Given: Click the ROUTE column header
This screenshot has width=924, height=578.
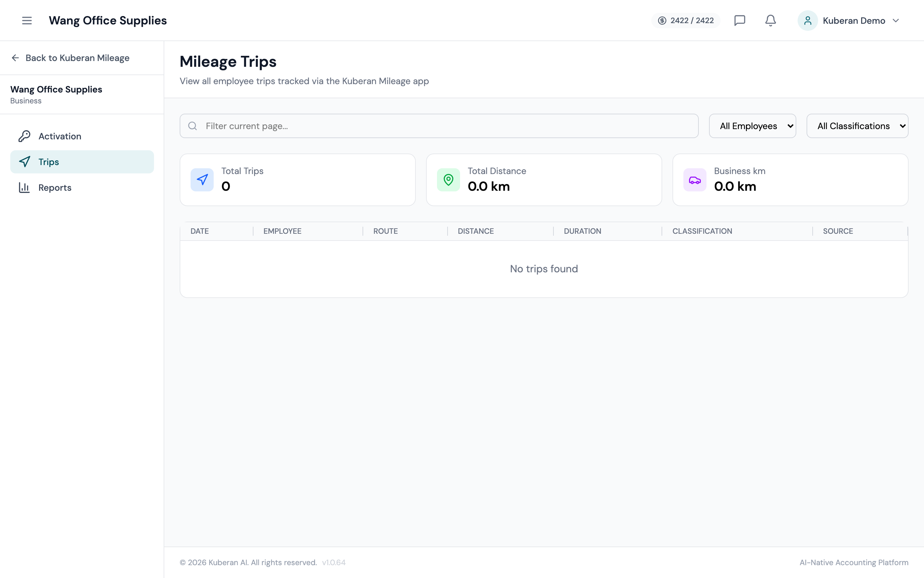Looking at the screenshot, I should tap(385, 231).
